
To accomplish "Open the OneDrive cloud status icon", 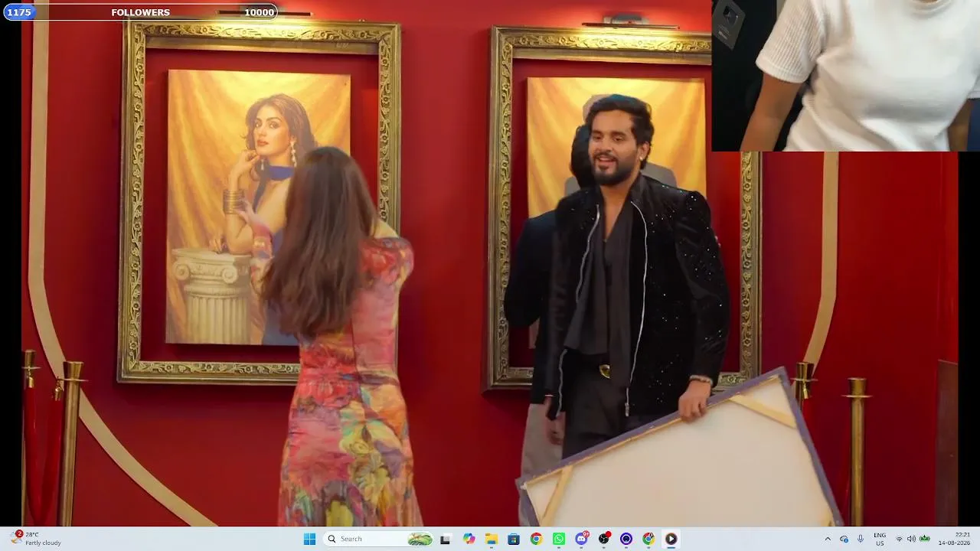I will point(844,539).
